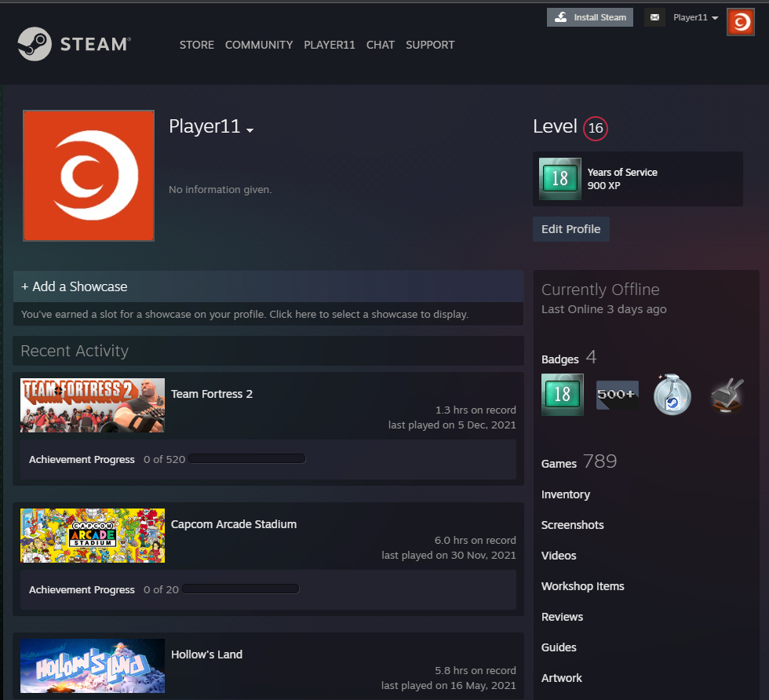Click the "1.3 hrs on record" text
The image size is (769, 700).
476,410
